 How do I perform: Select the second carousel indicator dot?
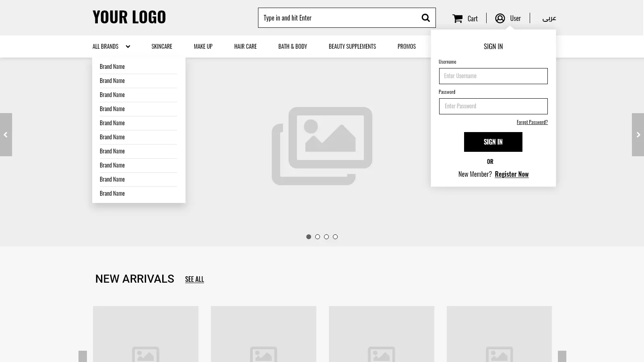(318, 237)
